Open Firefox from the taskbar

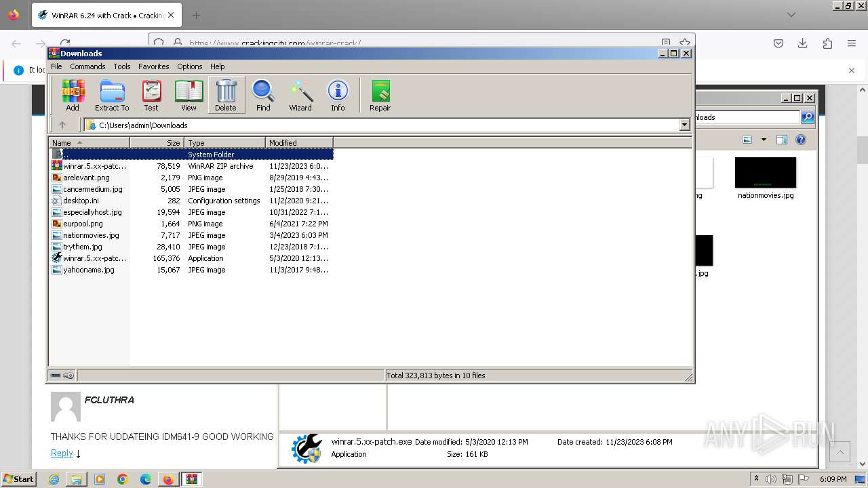pos(168,479)
